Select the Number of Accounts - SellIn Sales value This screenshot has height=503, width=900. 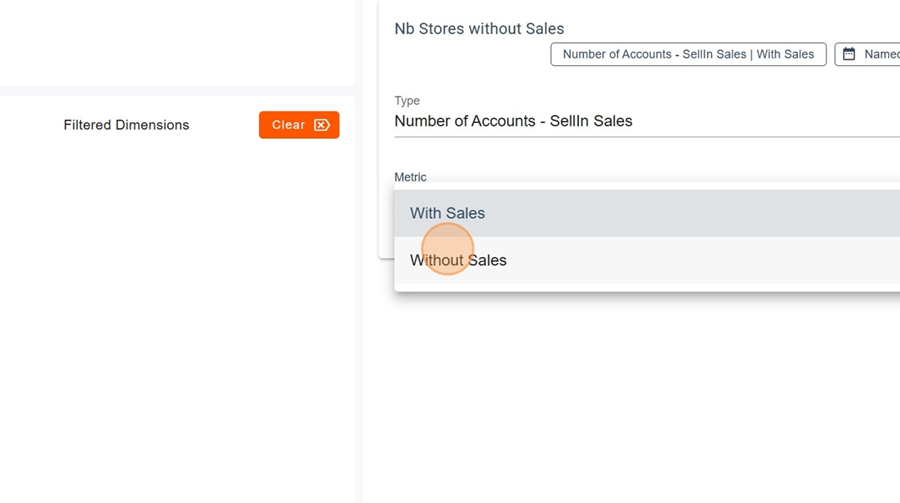[513, 121]
